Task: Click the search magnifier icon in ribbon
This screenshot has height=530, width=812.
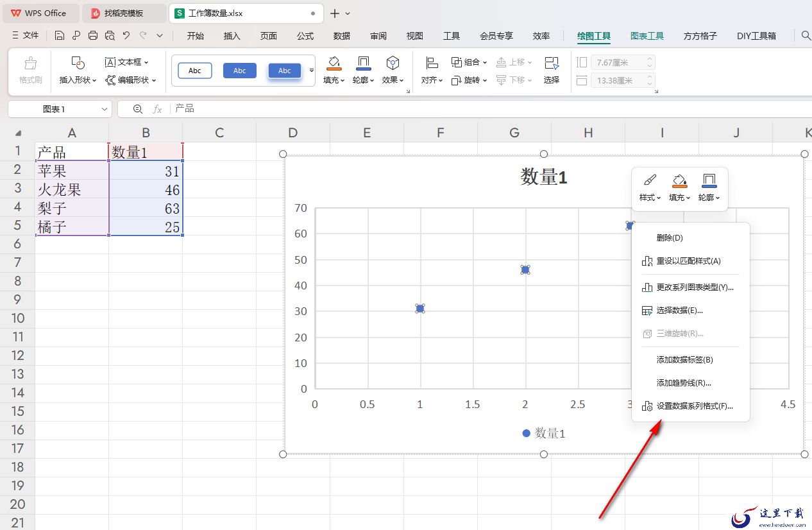Action: point(806,36)
